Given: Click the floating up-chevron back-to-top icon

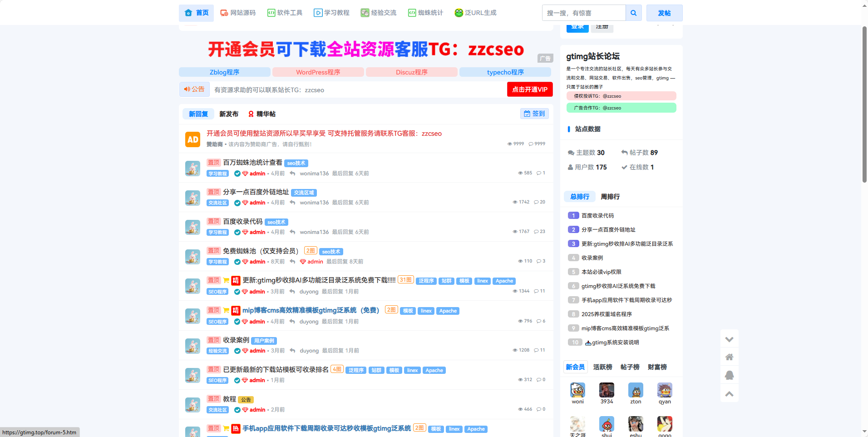Looking at the screenshot, I should point(729,394).
